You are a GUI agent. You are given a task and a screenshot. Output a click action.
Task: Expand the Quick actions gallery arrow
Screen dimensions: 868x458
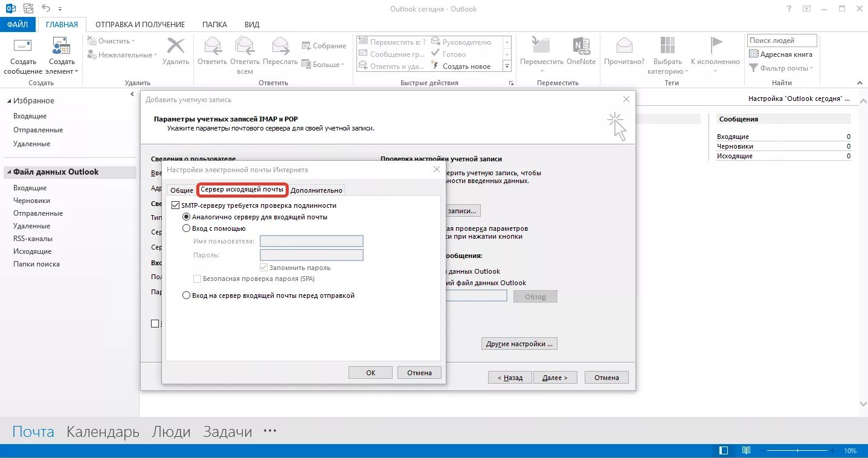pyautogui.click(x=507, y=66)
